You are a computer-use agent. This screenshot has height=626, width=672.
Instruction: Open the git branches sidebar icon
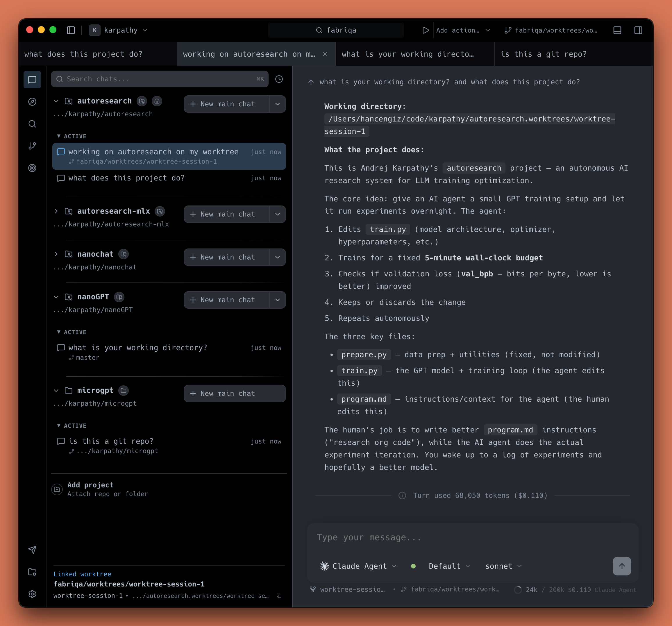pyautogui.click(x=32, y=146)
